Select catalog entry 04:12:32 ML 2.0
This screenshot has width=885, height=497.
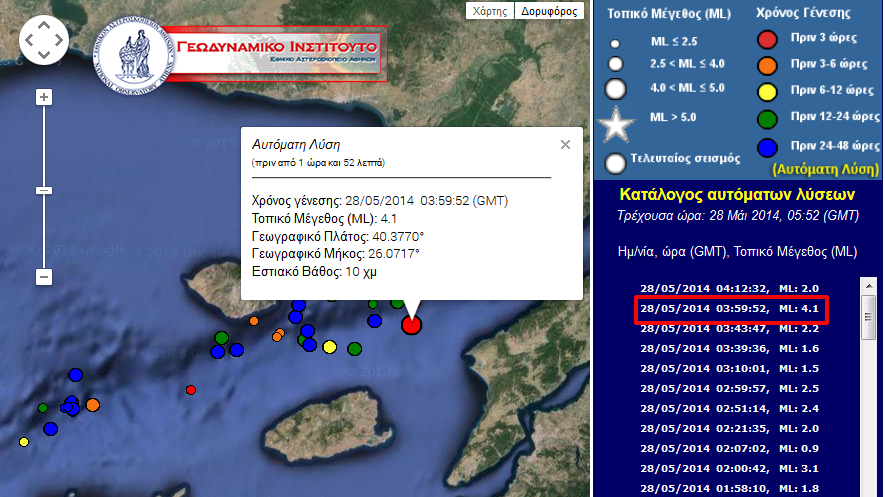[729, 288]
